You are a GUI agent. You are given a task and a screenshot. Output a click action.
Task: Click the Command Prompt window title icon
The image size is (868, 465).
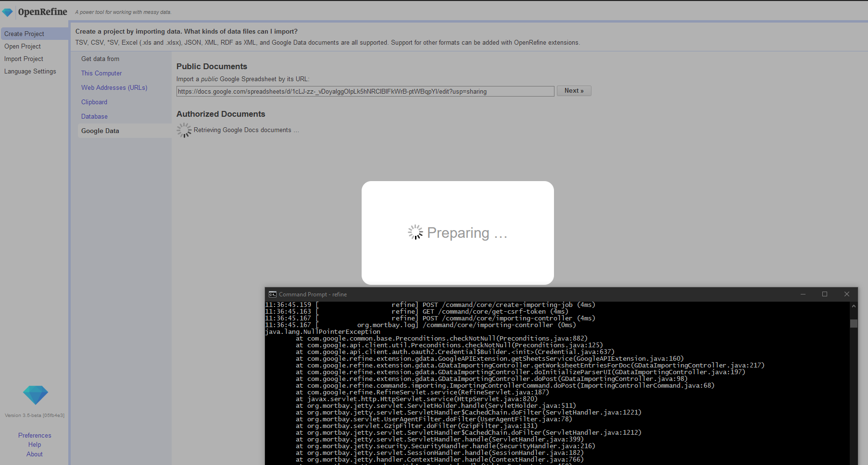coord(273,294)
